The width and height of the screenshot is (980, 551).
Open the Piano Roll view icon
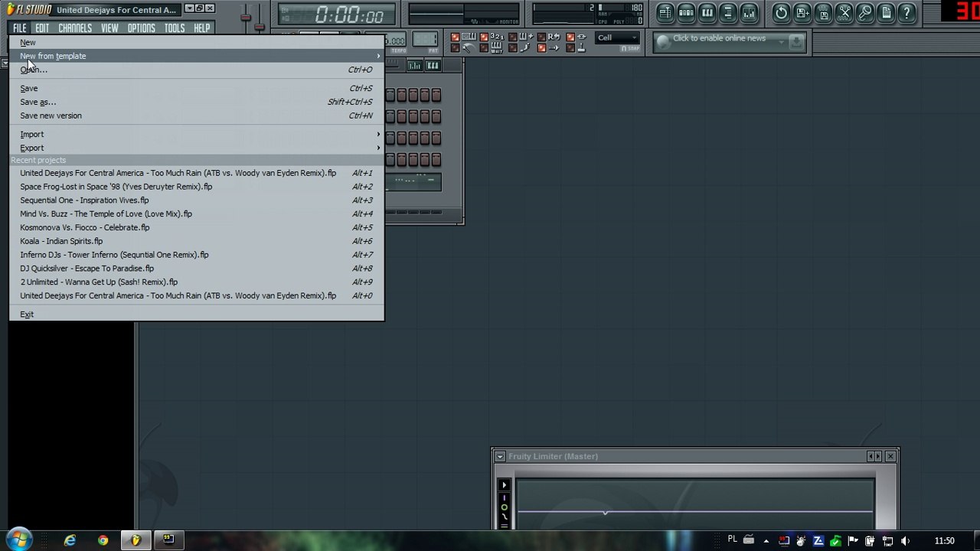coord(707,13)
